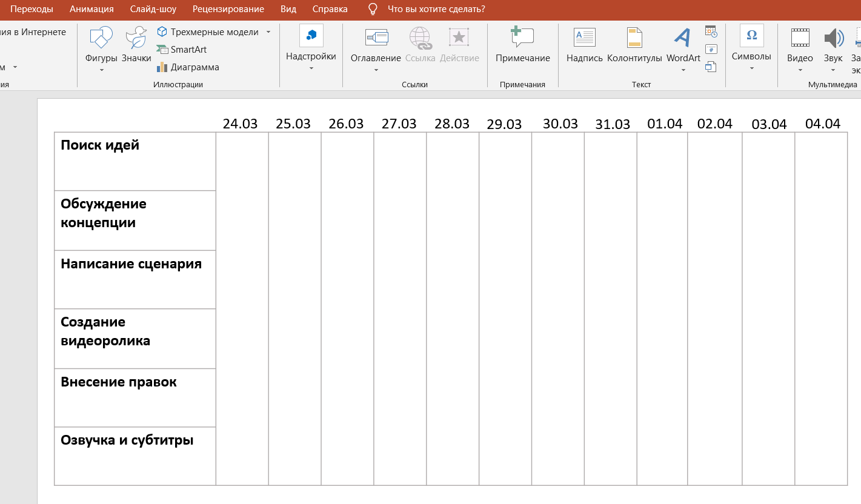The height and width of the screenshot is (504, 861).
Task: Insert a SmartArt graphic
Action: 182,50
